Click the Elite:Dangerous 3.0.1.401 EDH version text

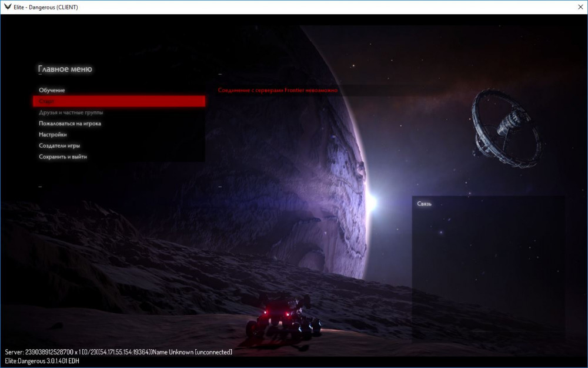pos(42,362)
